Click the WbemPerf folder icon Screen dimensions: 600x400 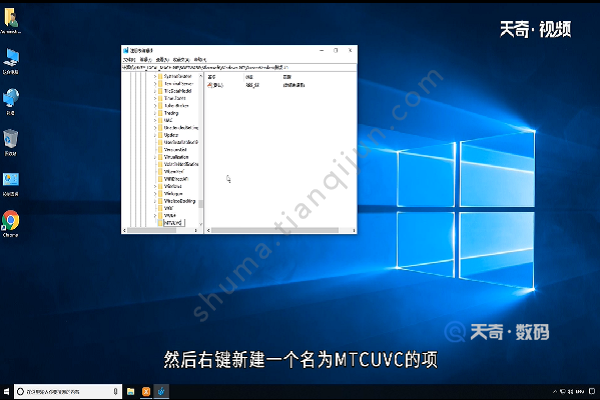pos(160,171)
